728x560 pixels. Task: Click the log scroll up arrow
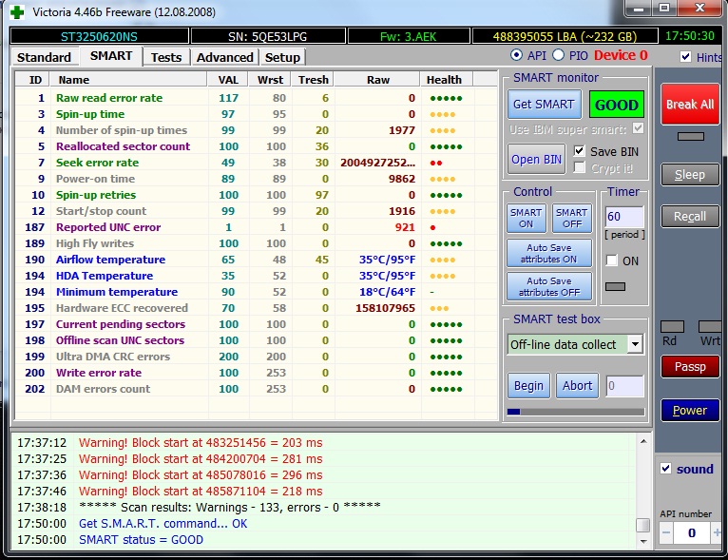(x=643, y=441)
